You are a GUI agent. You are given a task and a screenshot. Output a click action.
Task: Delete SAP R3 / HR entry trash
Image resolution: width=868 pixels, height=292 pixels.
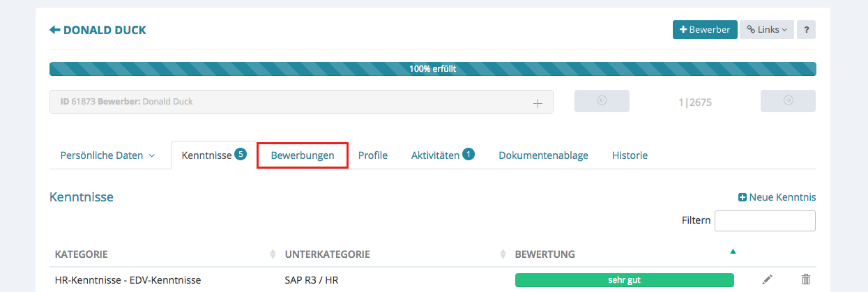pyautogui.click(x=806, y=279)
